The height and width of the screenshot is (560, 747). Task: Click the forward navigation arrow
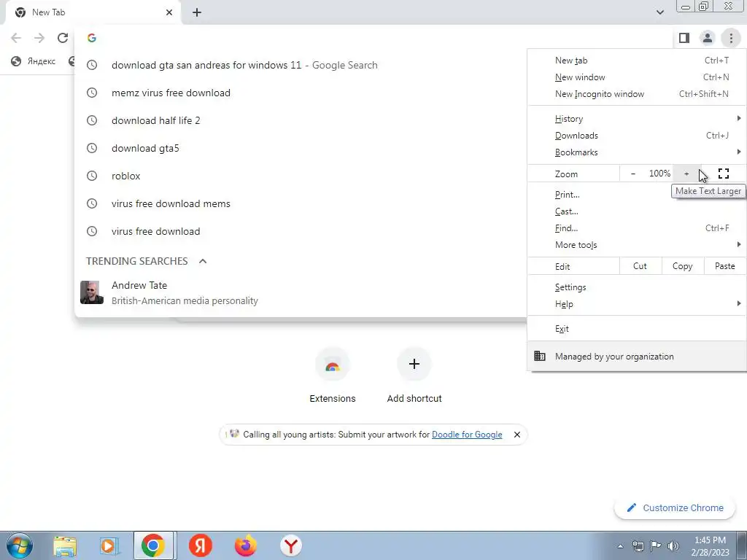coord(39,38)
